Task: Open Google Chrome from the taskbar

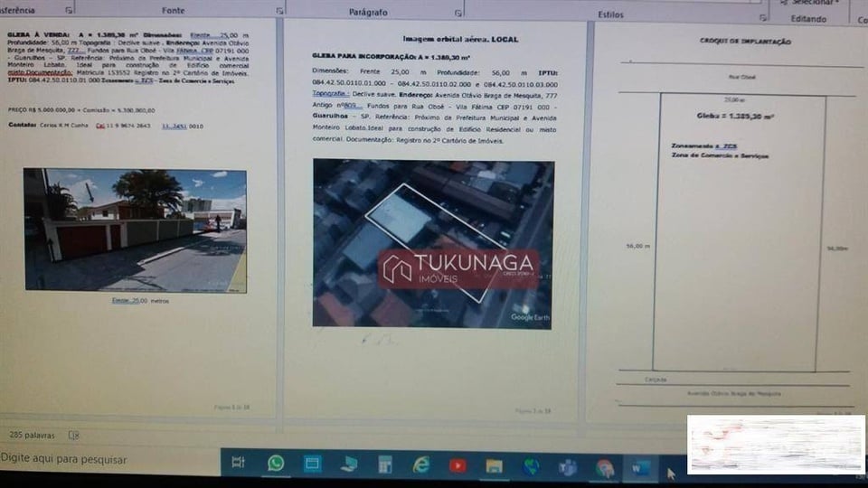Action: click(604, 468)
